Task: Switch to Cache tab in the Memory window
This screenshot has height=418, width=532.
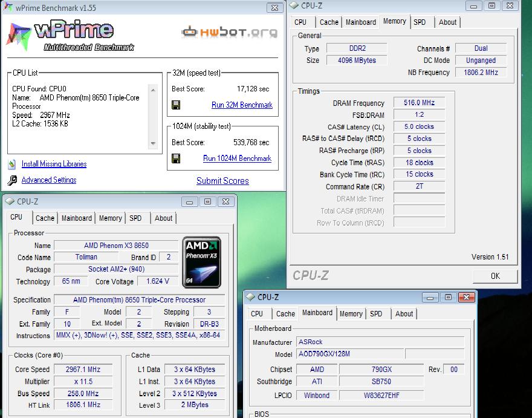Action: click(329, 22)
